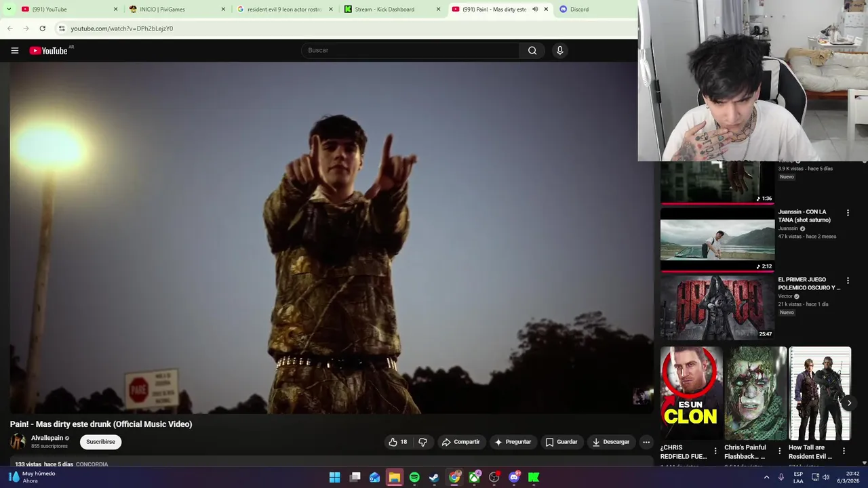This screenshot has width=868, height=488.
Task: View site information icon in address bar
Action: coord(62,28)
